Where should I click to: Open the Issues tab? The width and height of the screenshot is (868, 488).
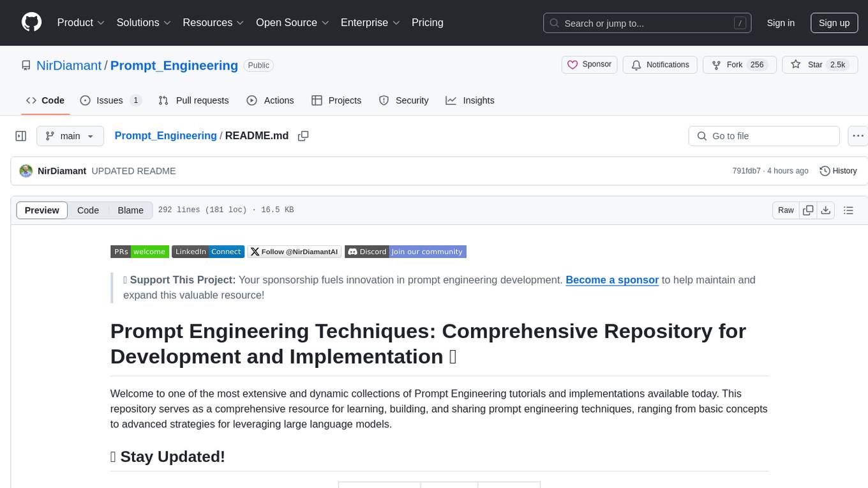[110, 100]
